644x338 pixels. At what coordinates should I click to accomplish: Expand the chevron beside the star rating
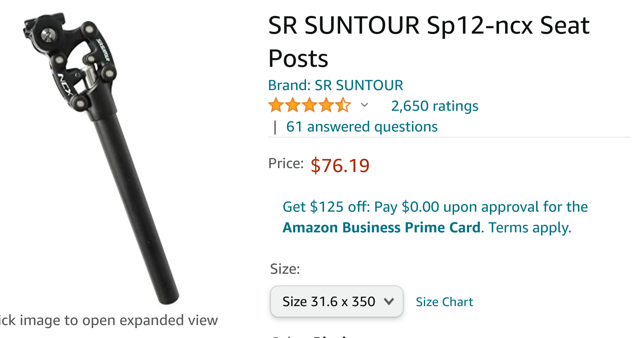coord(364,105)
